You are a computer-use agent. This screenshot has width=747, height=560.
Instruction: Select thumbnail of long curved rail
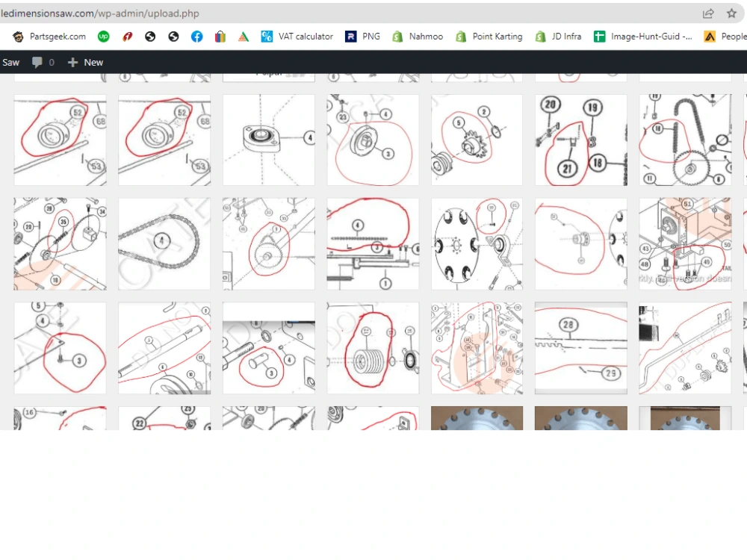(685, 348)
